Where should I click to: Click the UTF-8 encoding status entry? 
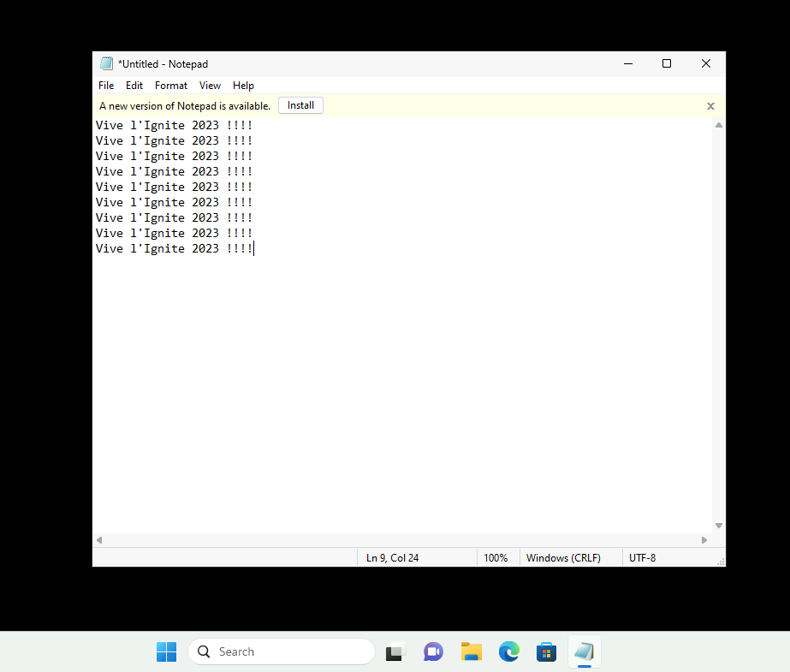[643, 558]
